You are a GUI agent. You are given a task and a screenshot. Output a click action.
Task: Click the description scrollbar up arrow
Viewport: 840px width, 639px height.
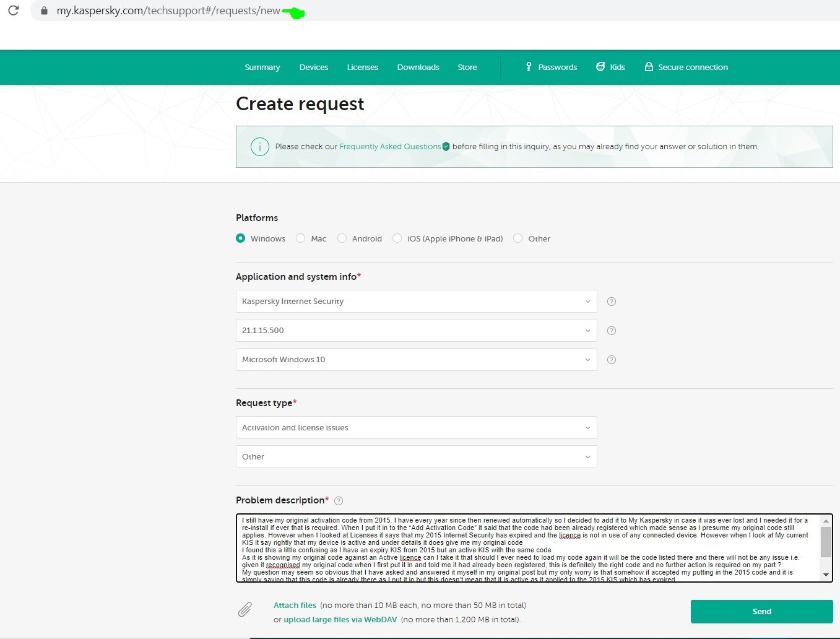pyautogui.click(x=826, y=521)
